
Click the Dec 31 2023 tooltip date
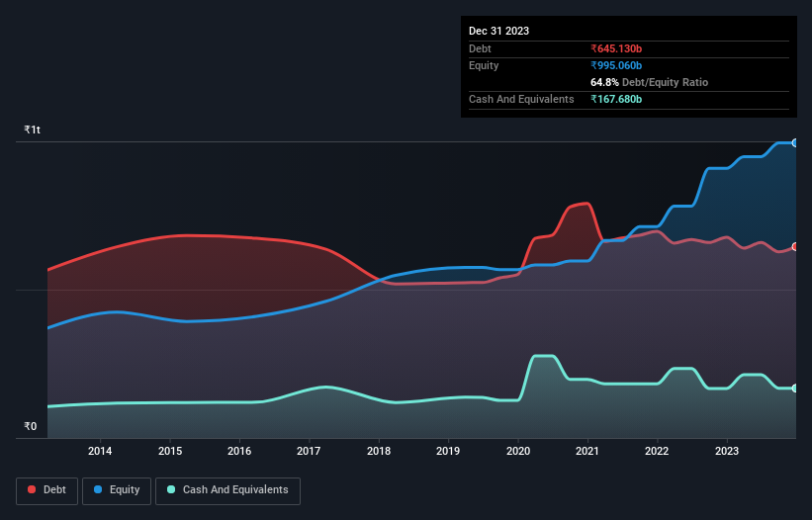[498, 31]
